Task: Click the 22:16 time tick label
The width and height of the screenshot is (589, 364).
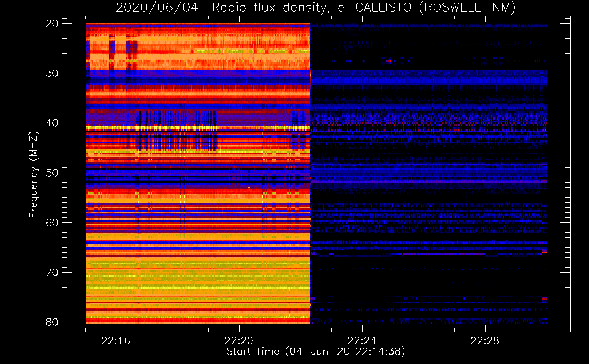Action: point(116,341)
